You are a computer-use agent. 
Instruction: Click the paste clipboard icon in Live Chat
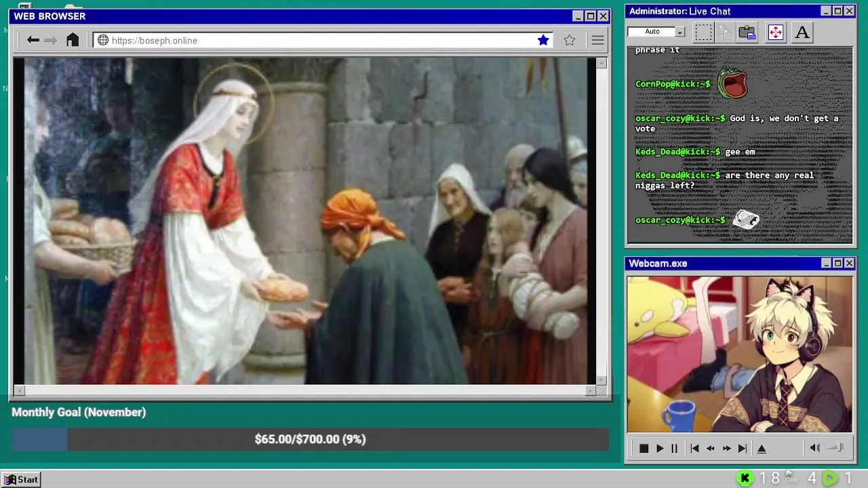(747, 32)
